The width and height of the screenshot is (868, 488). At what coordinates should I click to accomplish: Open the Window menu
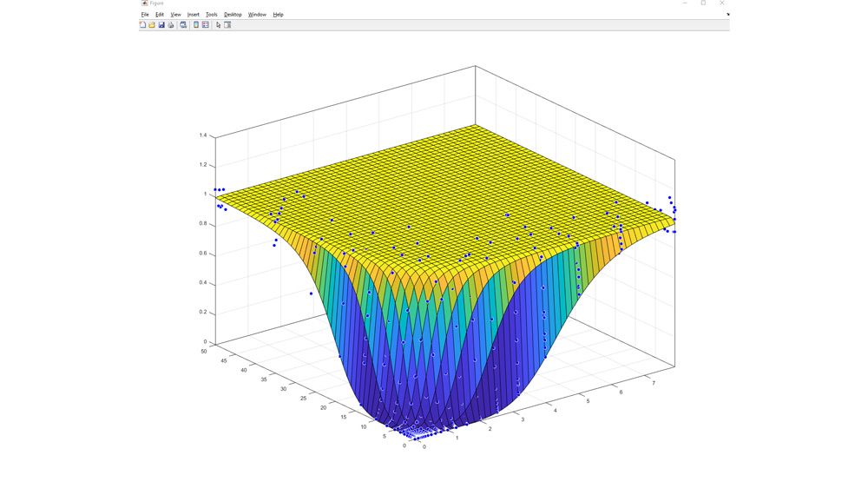pos(257,15)
